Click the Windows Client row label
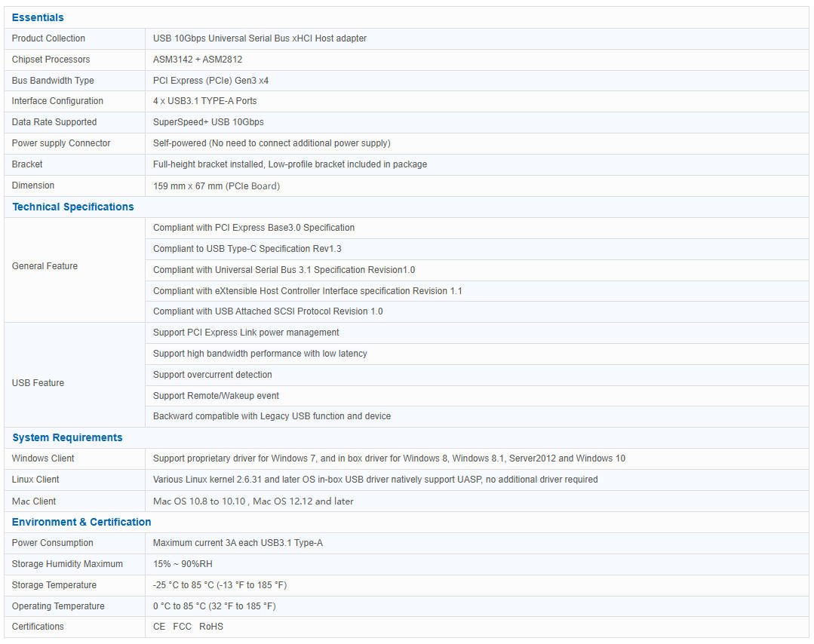Image resolution: width=814 pixels, height=644 pixels. click(43, 458)
